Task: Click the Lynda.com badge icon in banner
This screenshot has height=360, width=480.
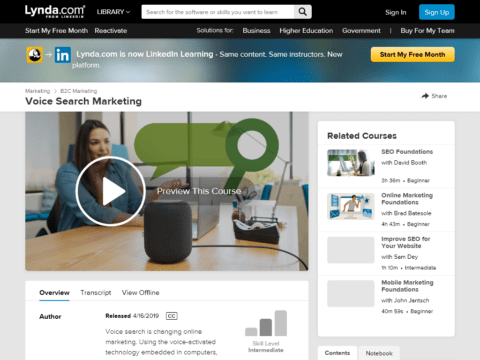Action: [x=35, y=55]
